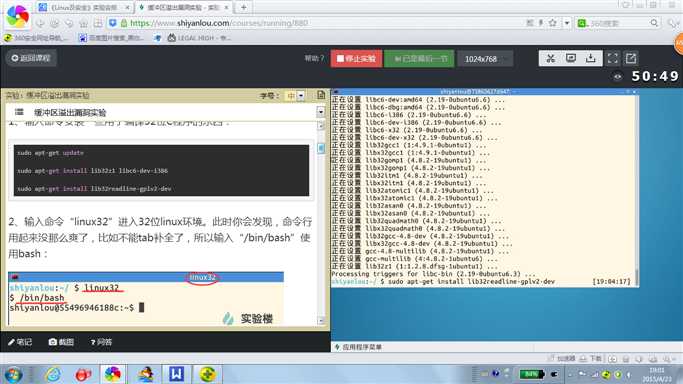This screenshot has height=384, width=683.
Task: Click the 加速器 accelerator status bar button
Action: pyautogui.click(x=562, y=359)
